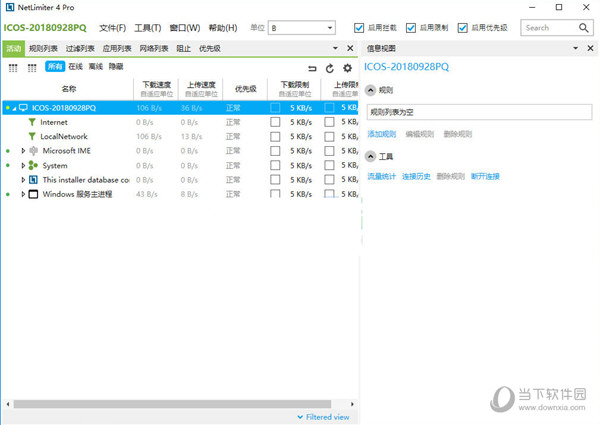600x425 pixels.
Task: Close the 信息视图 panel with X
Action: 590,48
